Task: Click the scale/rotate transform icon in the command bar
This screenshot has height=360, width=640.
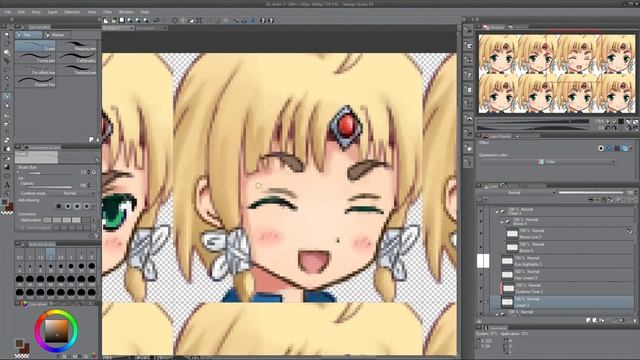Action: [199, 20]
